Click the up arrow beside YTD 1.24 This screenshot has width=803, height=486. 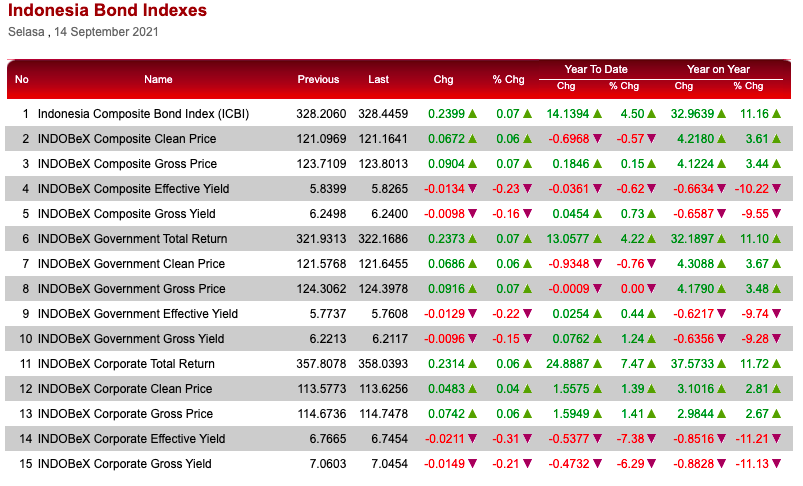click(x=651, y=339)
